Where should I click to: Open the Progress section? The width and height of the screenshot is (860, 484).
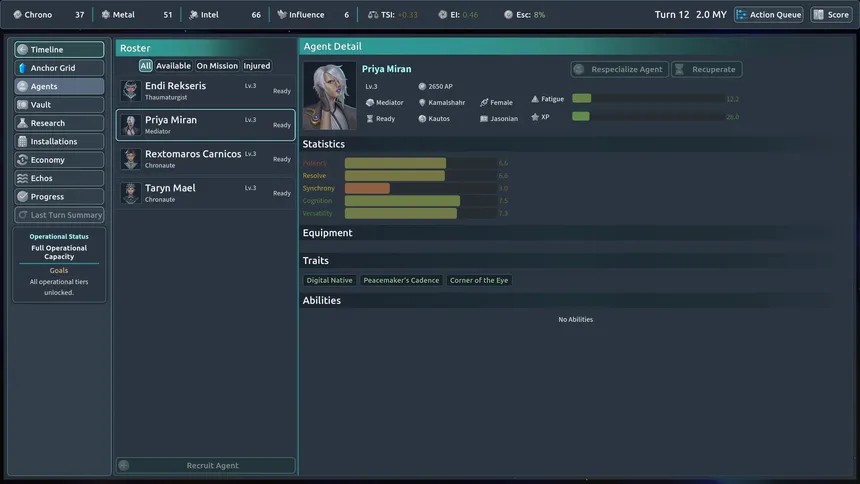tap(59, 196)
